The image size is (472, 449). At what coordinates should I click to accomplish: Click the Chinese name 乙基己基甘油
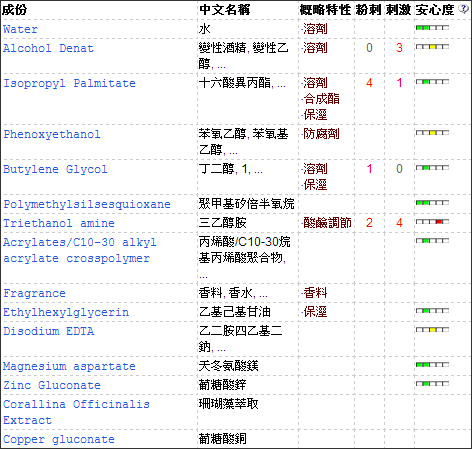click(x=235, y=312)
